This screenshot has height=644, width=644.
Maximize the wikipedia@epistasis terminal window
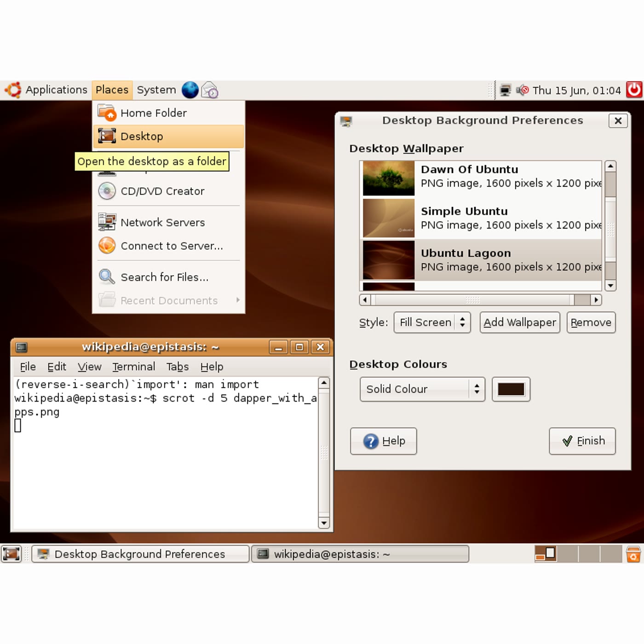299,347
